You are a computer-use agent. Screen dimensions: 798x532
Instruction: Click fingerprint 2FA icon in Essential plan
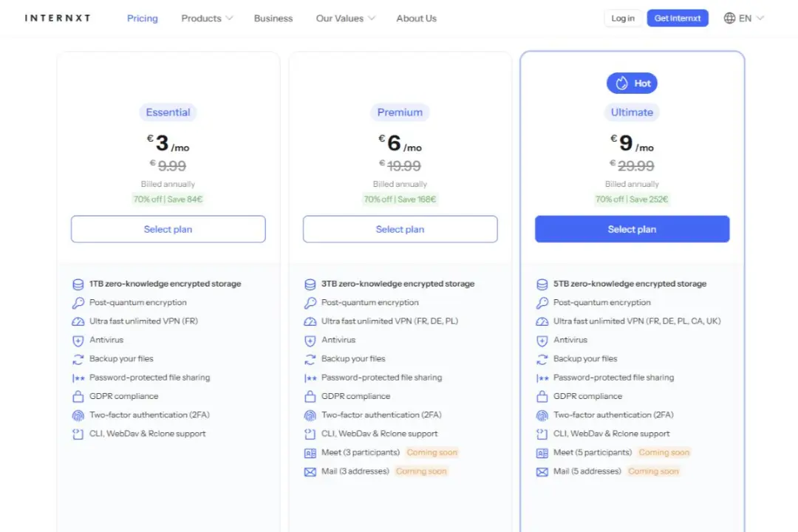point(78,415)
